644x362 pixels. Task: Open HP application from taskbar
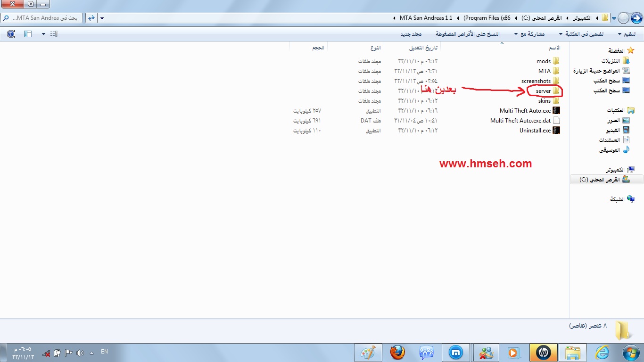(x=544, y=353)
